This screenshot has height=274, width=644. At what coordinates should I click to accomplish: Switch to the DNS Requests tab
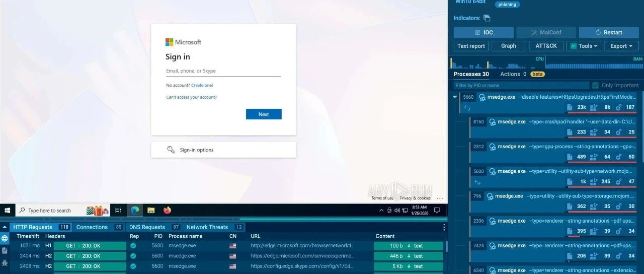click(154, 227)
